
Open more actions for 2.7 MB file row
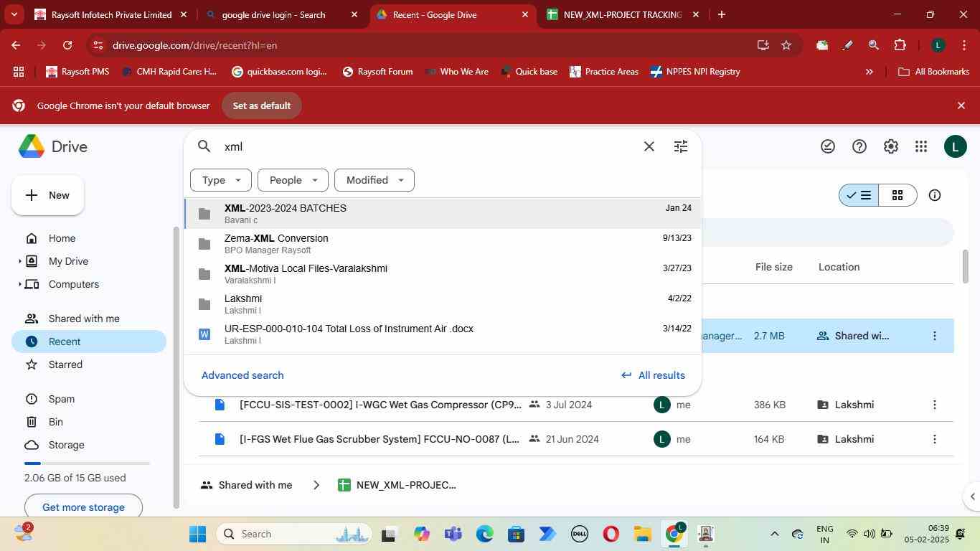click(x=934, y=336)
